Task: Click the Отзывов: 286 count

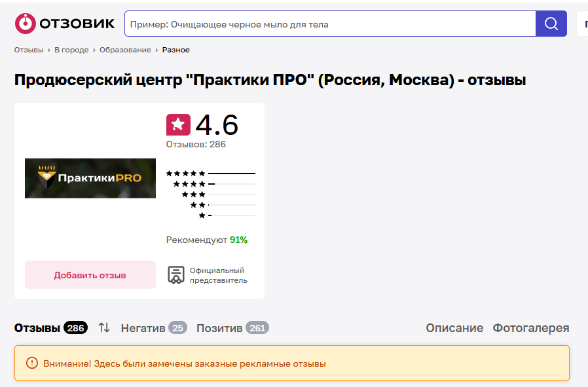Action: pyautogui.click(x=196, y=144)
